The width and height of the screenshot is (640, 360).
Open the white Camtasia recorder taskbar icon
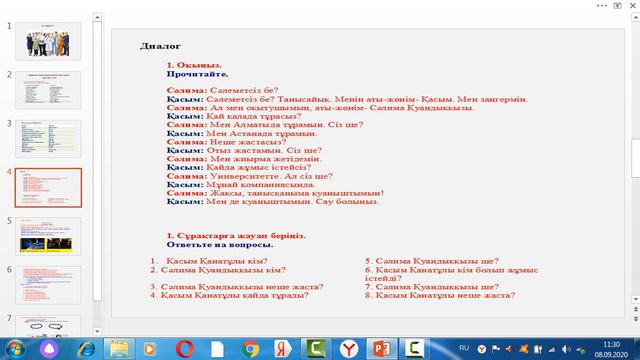414,349
